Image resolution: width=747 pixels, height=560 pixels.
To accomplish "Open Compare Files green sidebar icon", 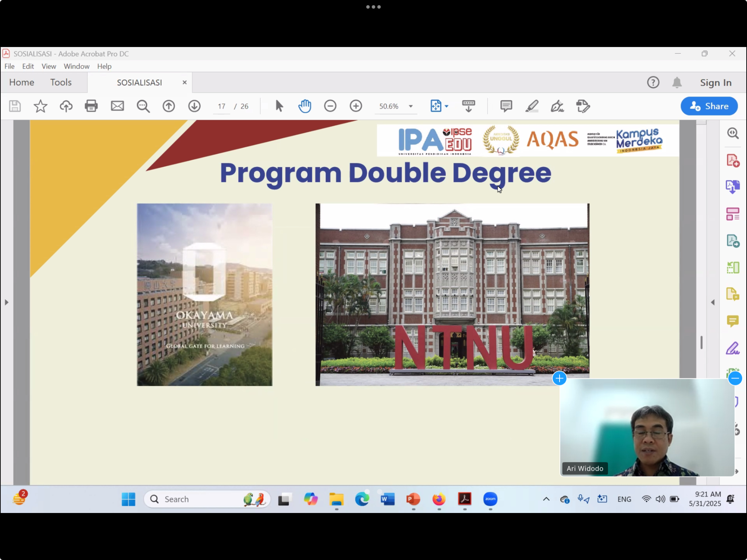I will (x=733, y=268).
